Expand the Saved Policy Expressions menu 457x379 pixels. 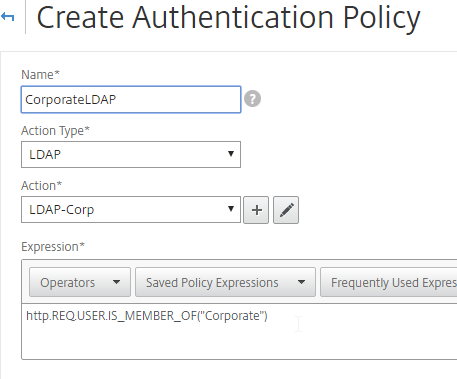pyautogui.click(x=225, y=282)
